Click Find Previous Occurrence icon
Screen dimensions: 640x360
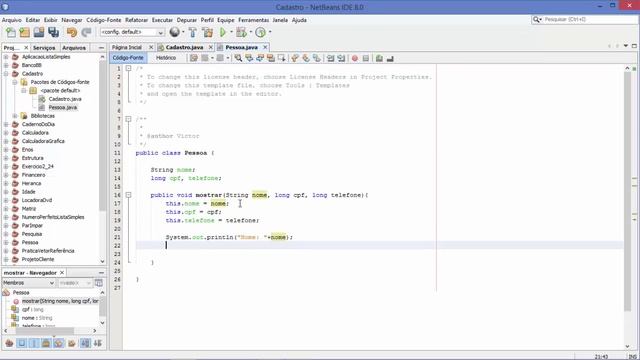[249, 58]
